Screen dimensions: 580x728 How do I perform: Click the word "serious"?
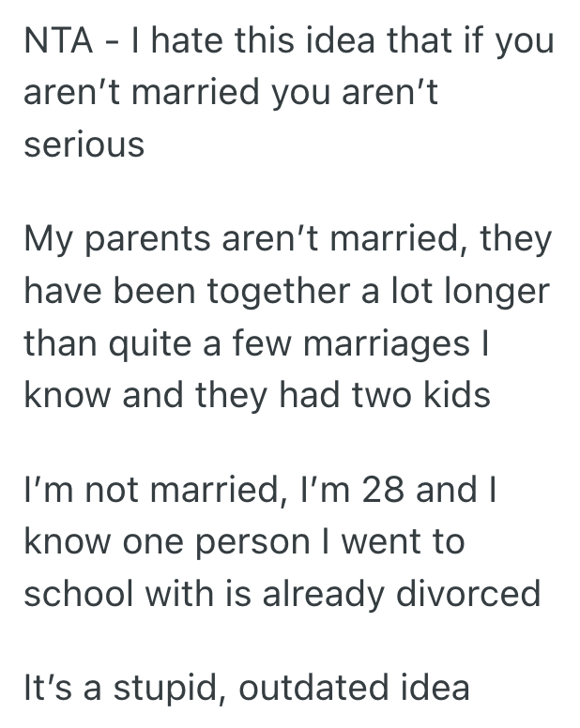coord(84,145)
